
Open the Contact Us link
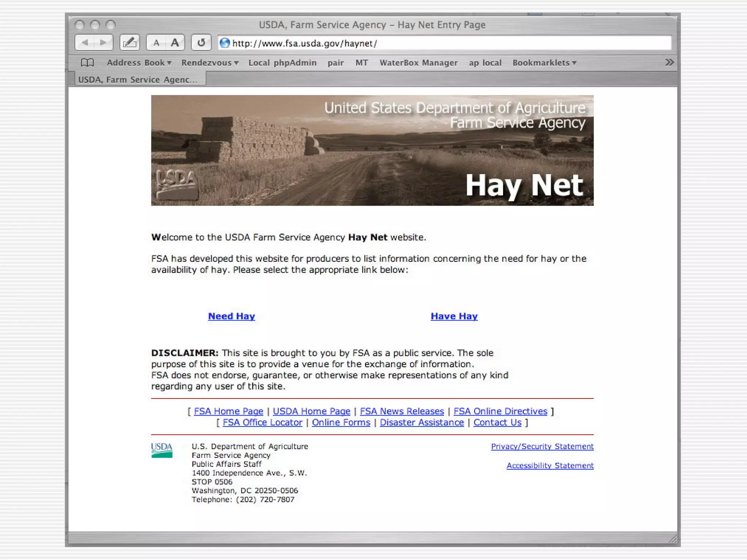pos(498,423)
